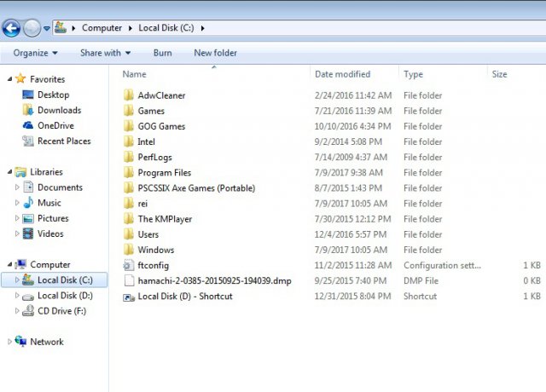Click the Favorites star icon
546x392 pixels.
pyautogui.click(x=20, y=78)
